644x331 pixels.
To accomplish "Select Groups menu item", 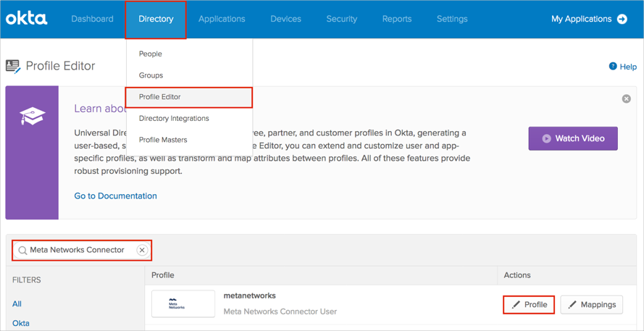I will tap(151, 75).
